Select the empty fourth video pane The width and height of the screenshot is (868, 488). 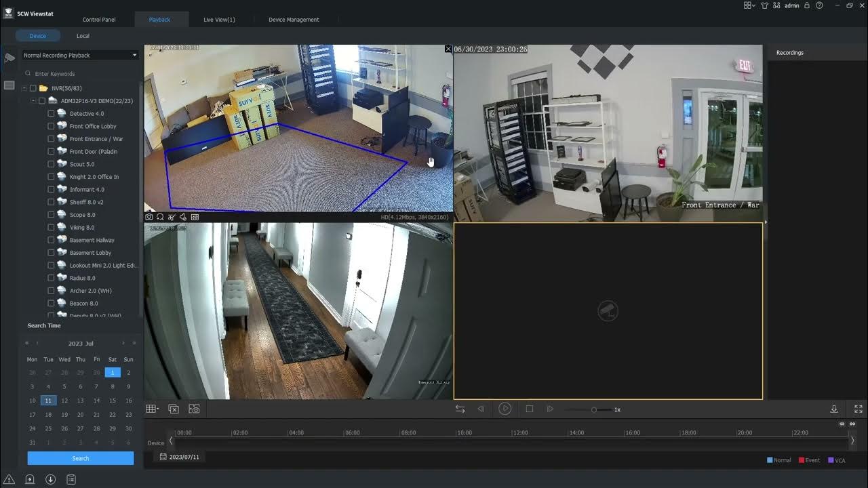608,311
